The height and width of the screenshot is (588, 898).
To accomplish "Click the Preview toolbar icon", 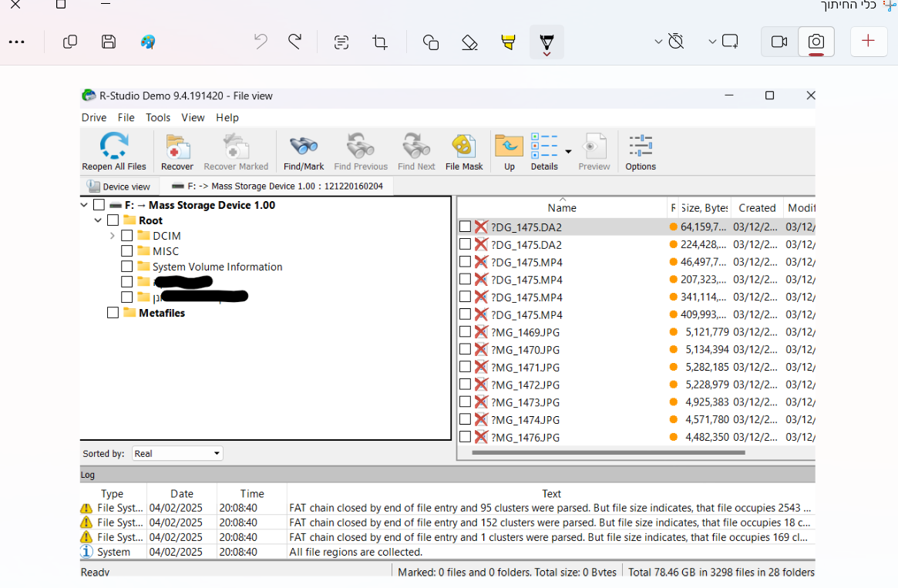I will tap(594, 152).
